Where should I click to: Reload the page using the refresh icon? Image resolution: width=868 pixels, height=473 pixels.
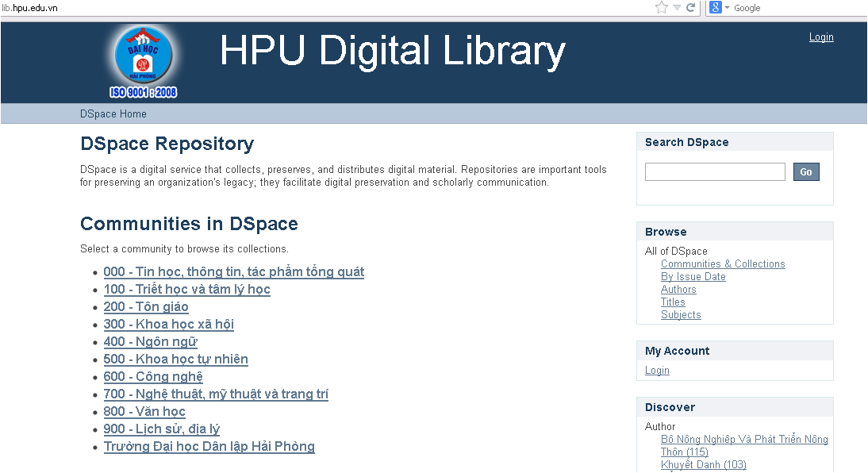click(689, 7)
